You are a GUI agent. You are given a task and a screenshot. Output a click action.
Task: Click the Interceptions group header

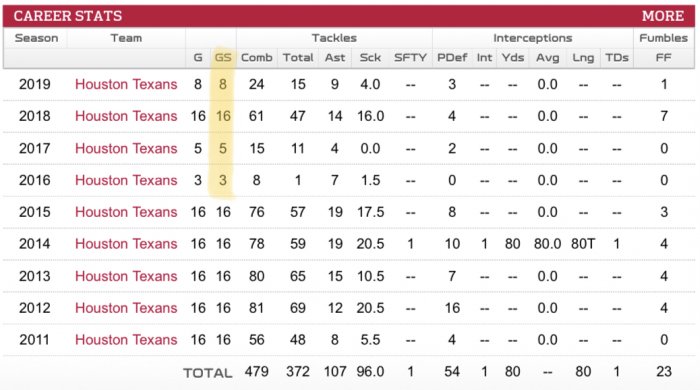click(533, 38)
